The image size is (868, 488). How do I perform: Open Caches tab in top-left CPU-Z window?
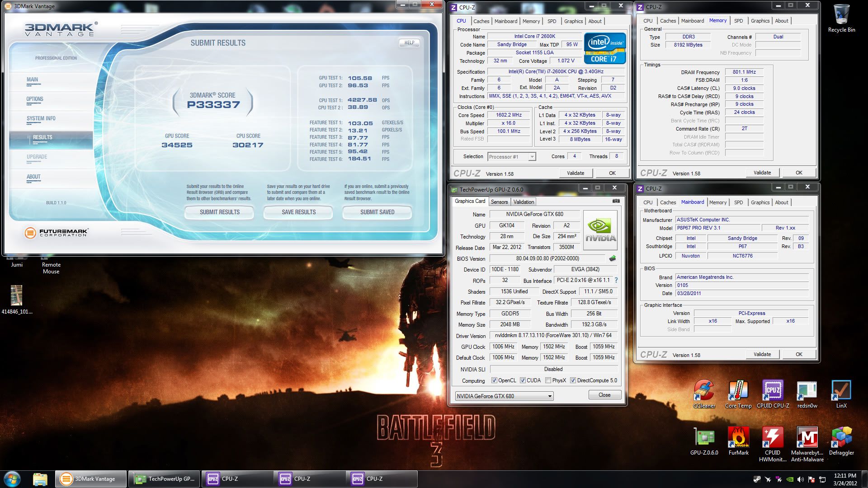tap(481, 21)
